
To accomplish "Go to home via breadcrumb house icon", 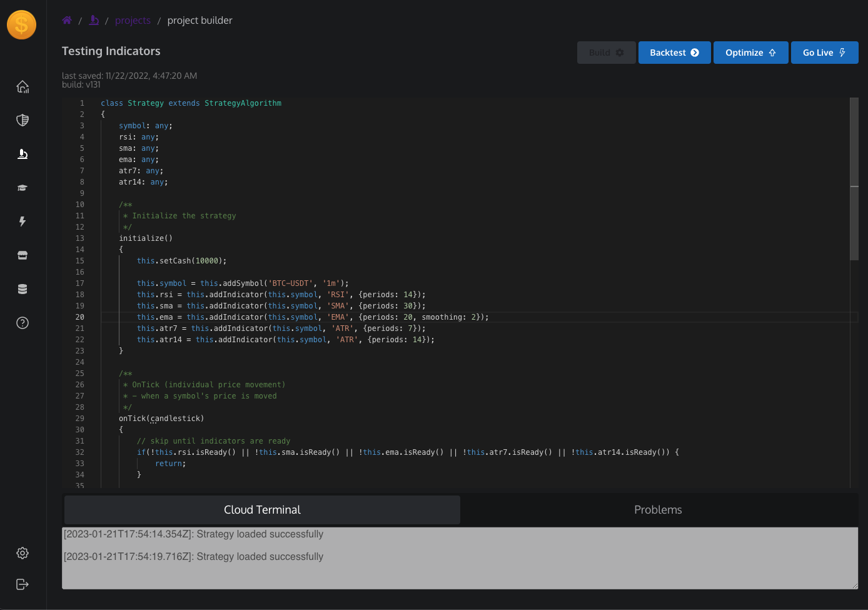I will [67, 20].
